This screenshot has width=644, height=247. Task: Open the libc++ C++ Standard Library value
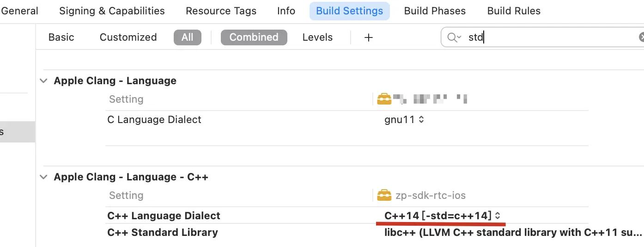coord(513,233)
